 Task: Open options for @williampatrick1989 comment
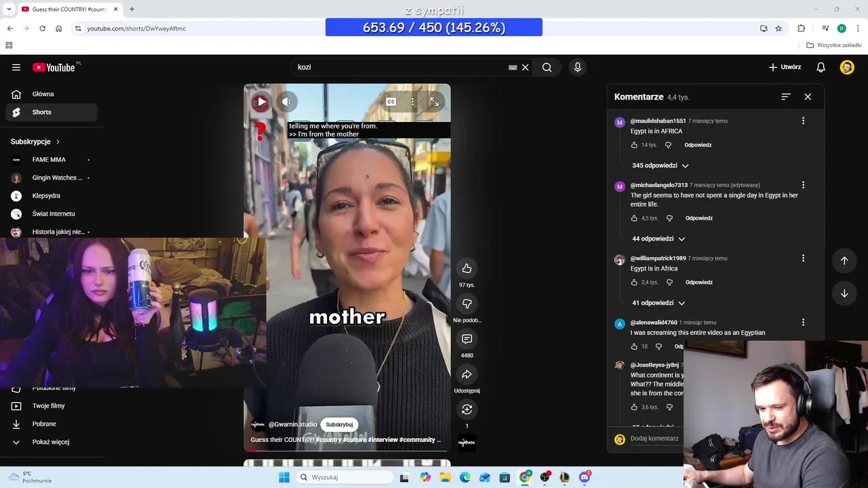pyautogui.click(x=803, y=258)
